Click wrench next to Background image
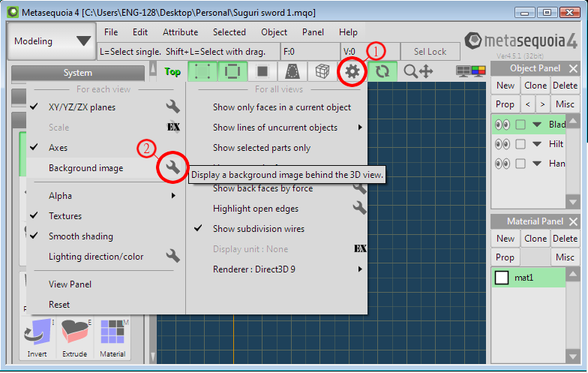 pos(172,167)
